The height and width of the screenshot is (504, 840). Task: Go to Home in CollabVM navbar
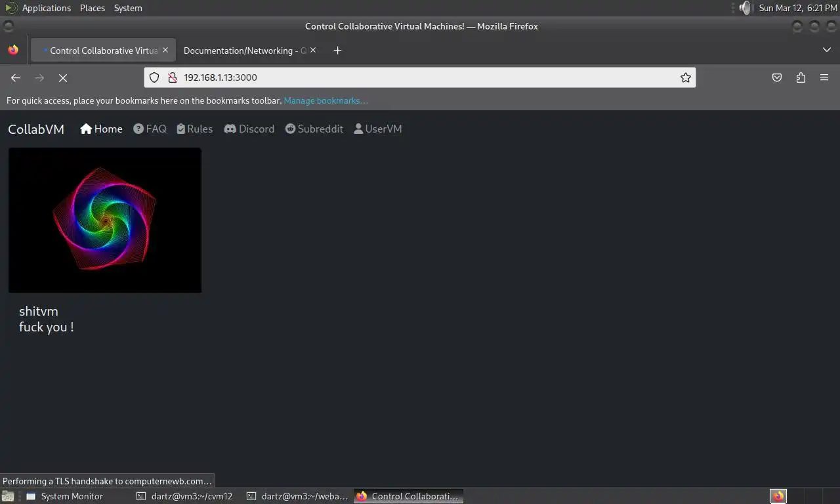click(x=101, y=129)
